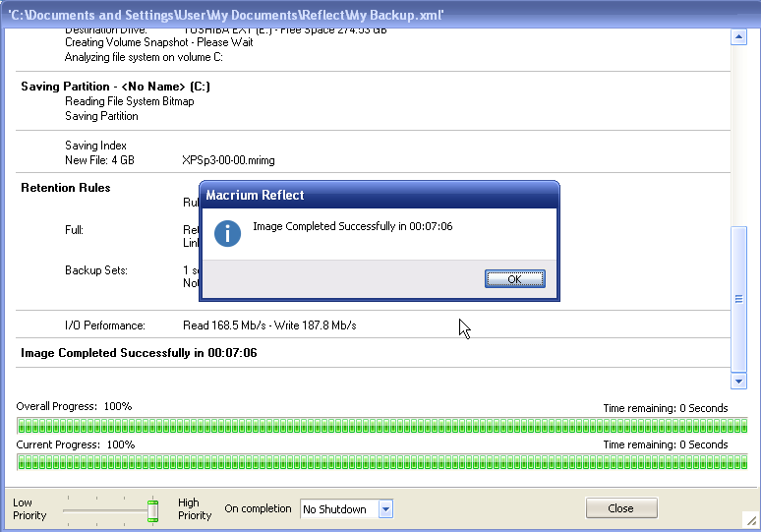Click 'Creating Volume Snapshot - Please Wait' line
This screenshot has width=761, height=532.
point(158,42)
